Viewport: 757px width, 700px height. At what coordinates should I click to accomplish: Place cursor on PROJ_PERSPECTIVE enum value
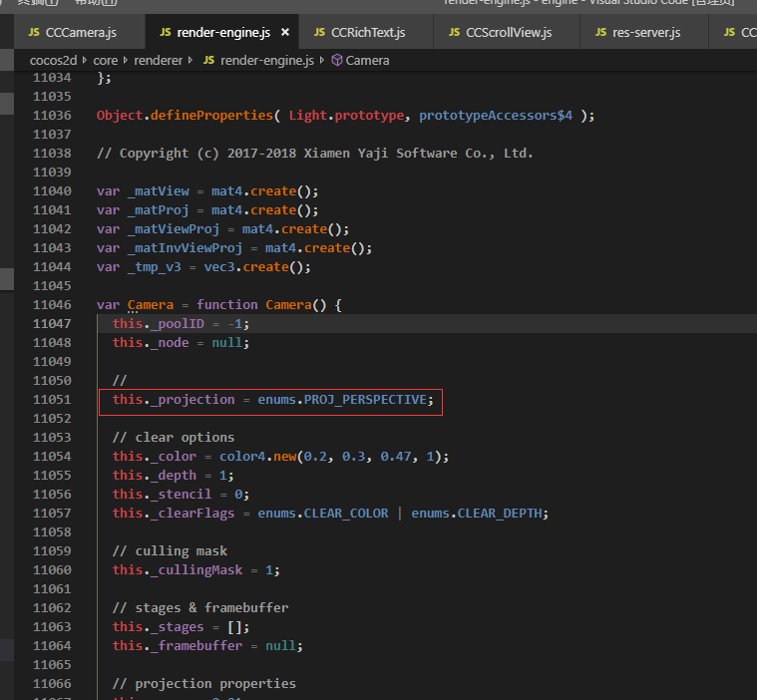[368, 400]
